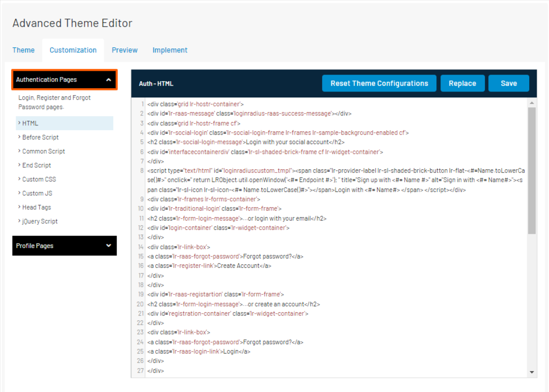This screenshot has width=549, height=392.
Task: Select HTML in the sidebar list
Action: point(30,124)
